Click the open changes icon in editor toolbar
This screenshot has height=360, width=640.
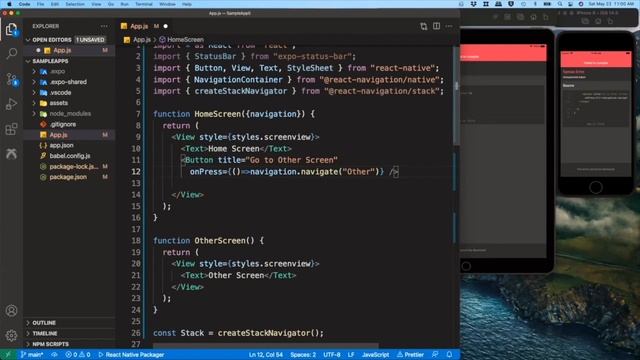pyautogui.click(x=424, y=26)
